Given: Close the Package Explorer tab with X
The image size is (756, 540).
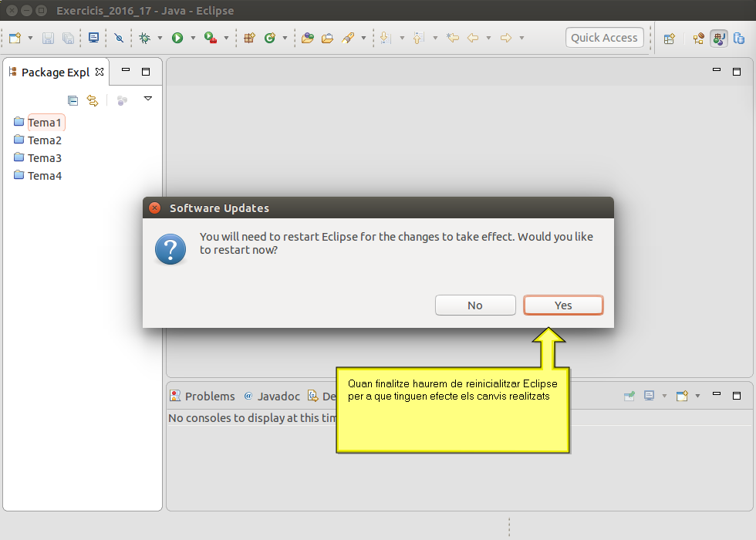Looking at the screenshot, I should click(x=100, y=72).
